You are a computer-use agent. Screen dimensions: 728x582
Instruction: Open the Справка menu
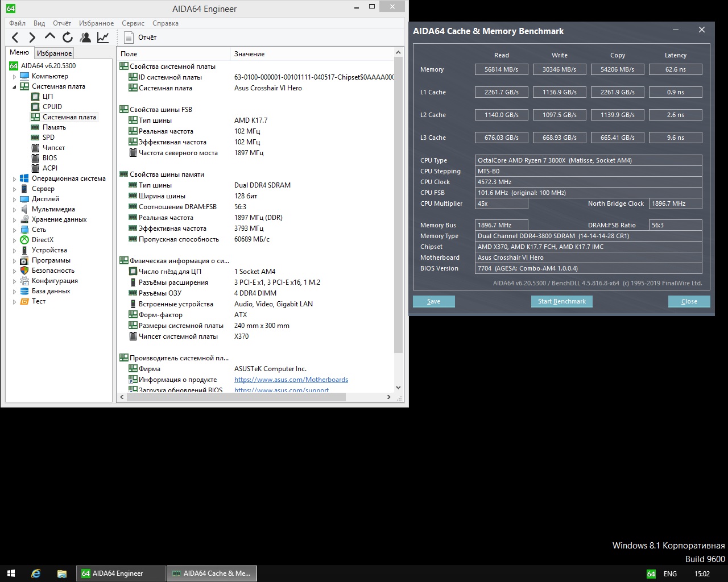click(166, 23)
